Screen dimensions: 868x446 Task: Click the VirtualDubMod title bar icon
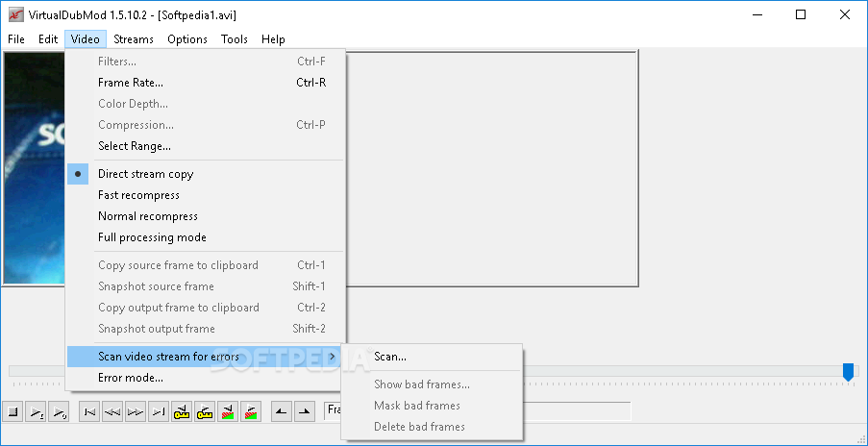pyautogui.click(x=15, y=15)
